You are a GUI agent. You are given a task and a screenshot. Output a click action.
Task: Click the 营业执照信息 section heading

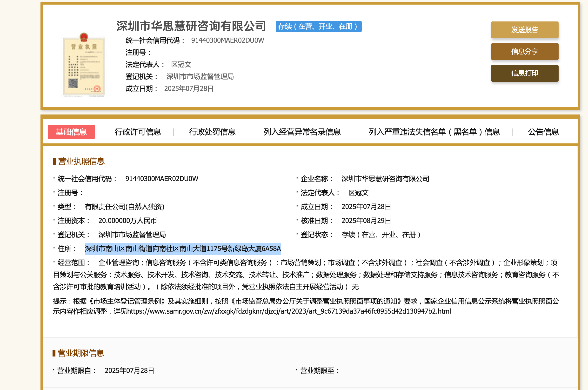click(x=81, y=161)
